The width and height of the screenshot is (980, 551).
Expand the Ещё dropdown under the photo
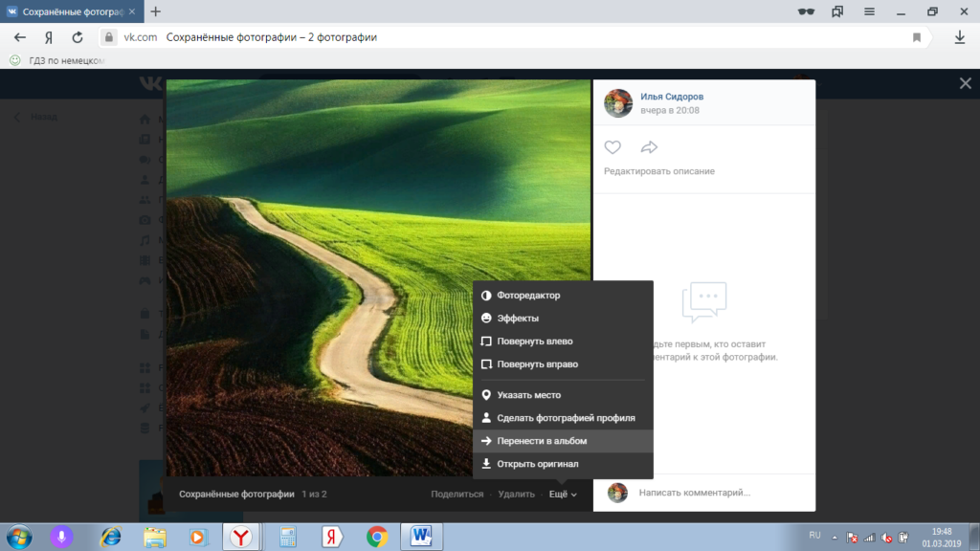click(562, 494)
